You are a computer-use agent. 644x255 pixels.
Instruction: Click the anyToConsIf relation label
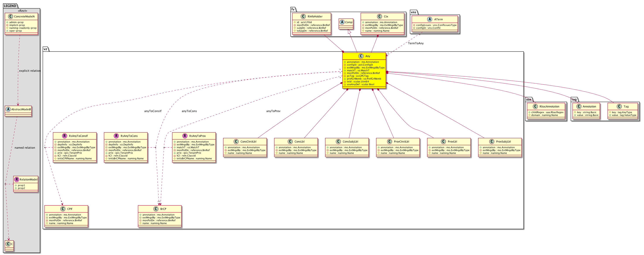pyautogui.click(x=153, y=111)
